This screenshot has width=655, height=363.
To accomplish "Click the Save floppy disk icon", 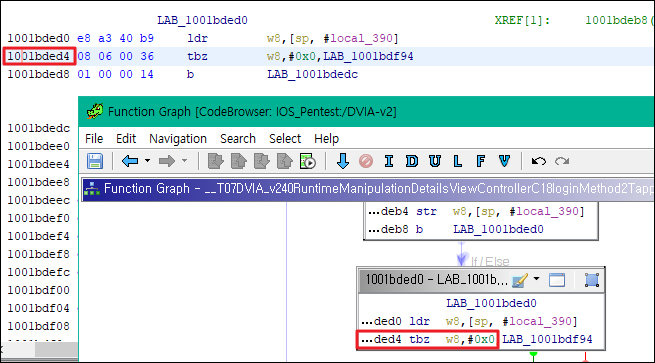I will (x=95, y=161).
